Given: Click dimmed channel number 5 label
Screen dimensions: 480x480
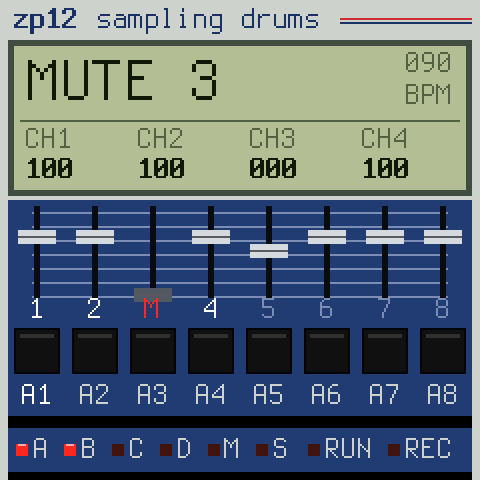Looking at the screenshot, I should click(268, 308).
